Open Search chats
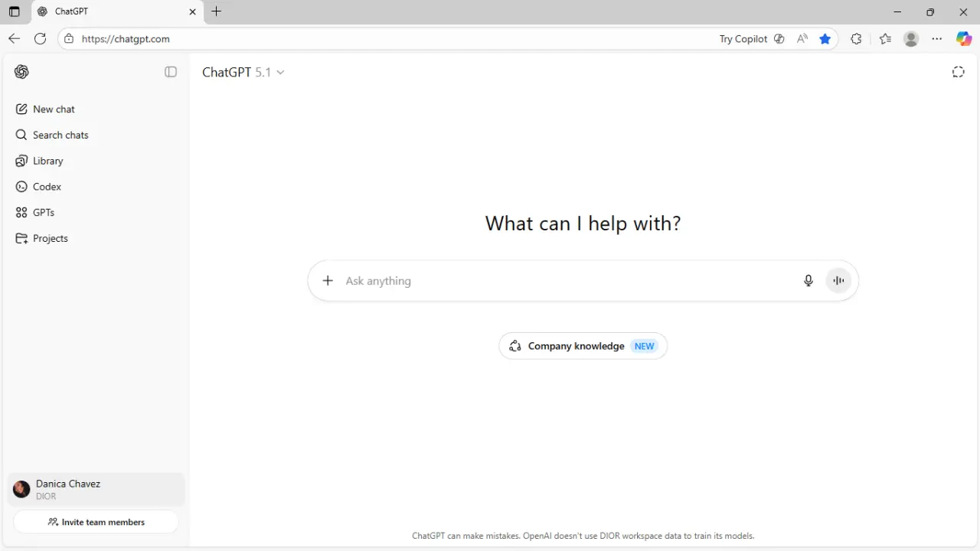The width and height of the screenshot is (980, 551). (96, 135)
